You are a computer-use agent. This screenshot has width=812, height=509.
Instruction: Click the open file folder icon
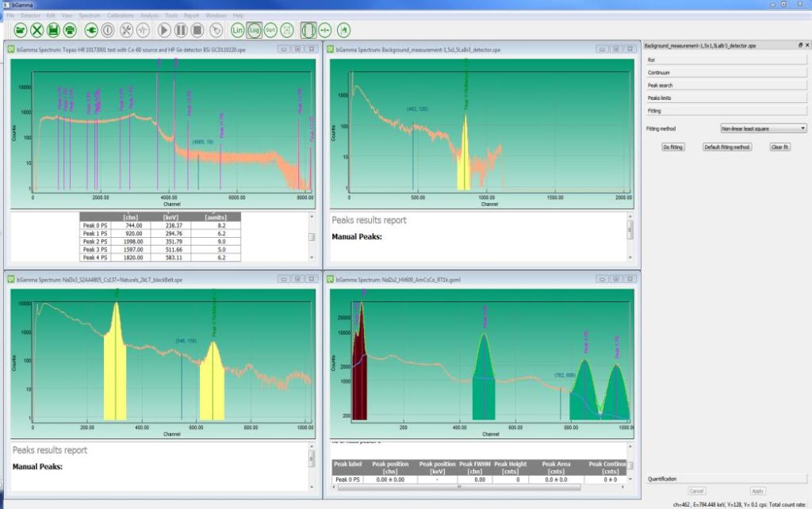[21, 30]
